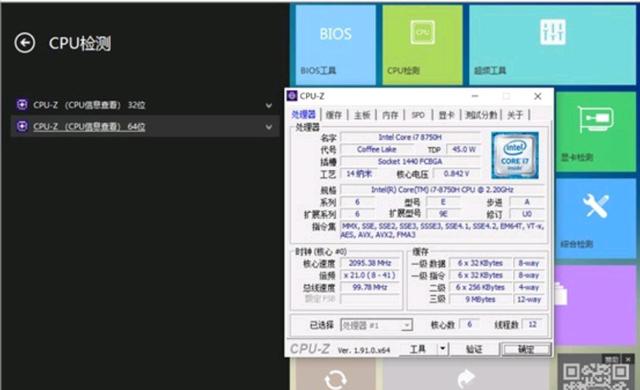This screenshot has width=640, height=390.
Task: Click the Socket 1440 FCBGA value
Action: pyautogui.click(x=410, y=162)
